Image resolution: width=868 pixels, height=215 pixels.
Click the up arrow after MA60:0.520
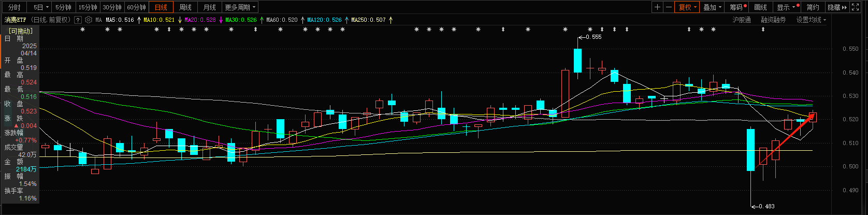(x=302, y=20)
